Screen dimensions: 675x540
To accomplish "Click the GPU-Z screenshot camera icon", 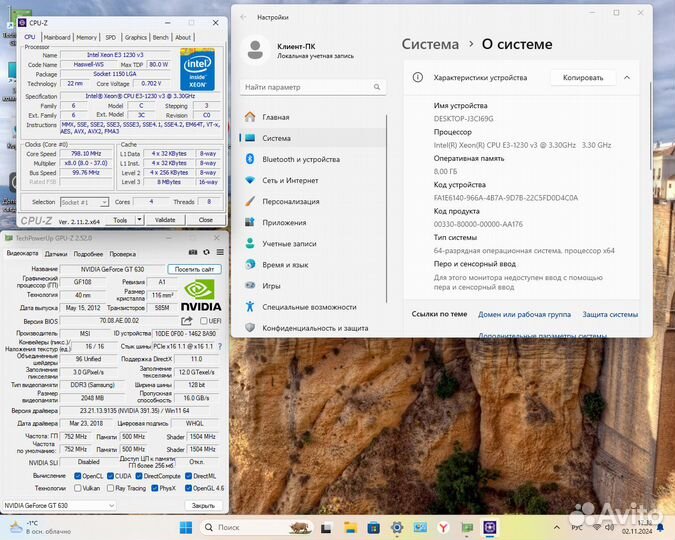I will (x=193, y=252).
